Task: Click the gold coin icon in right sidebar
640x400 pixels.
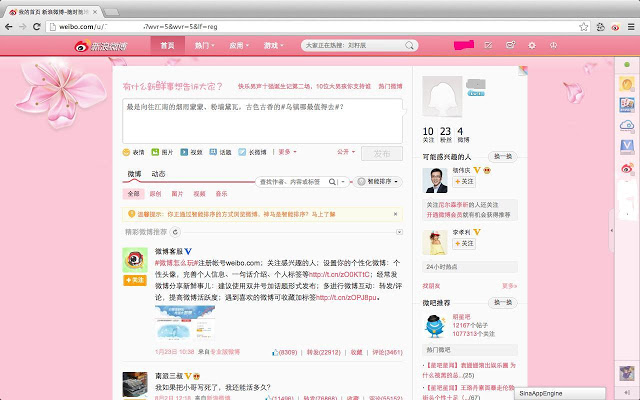Action: 627,84
